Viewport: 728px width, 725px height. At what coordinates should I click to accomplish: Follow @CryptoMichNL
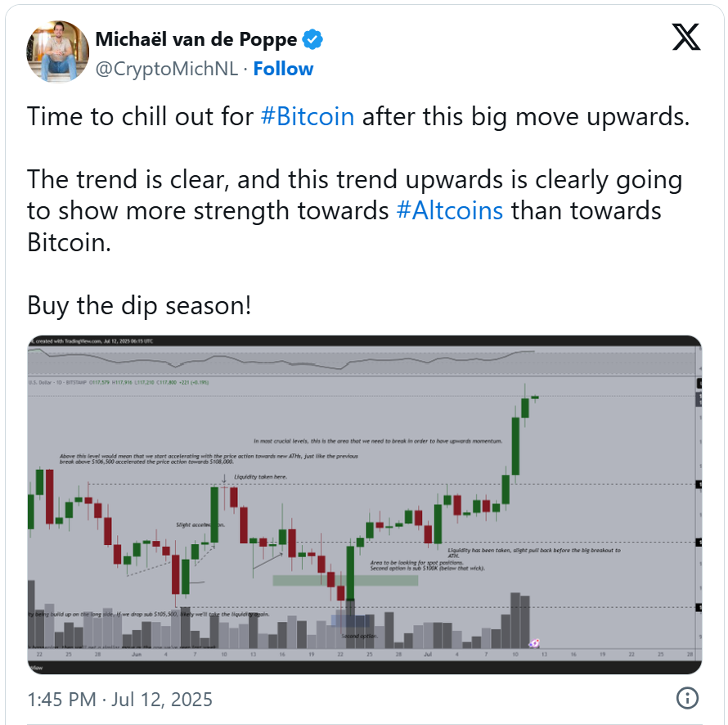[283, 69]
